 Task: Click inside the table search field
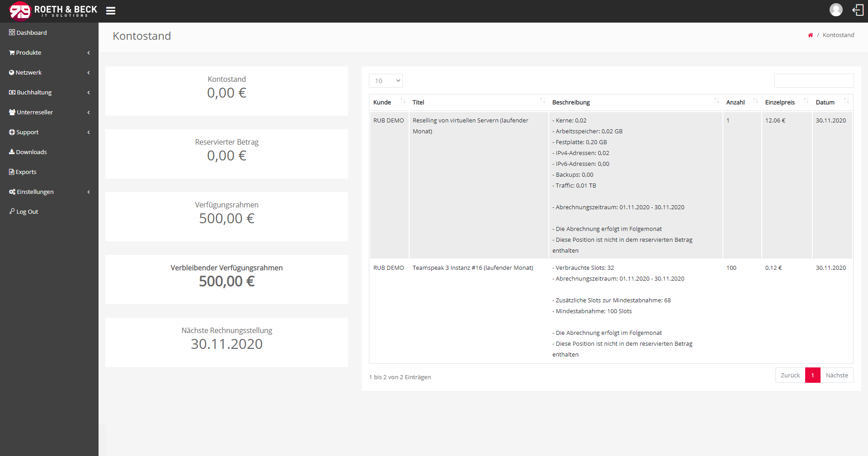[x=813, y=80]
